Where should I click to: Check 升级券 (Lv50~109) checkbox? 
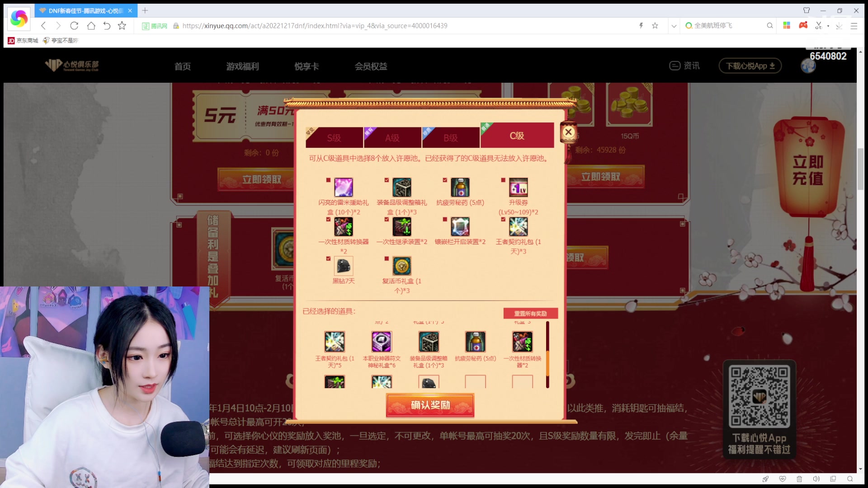coord(503,180)
